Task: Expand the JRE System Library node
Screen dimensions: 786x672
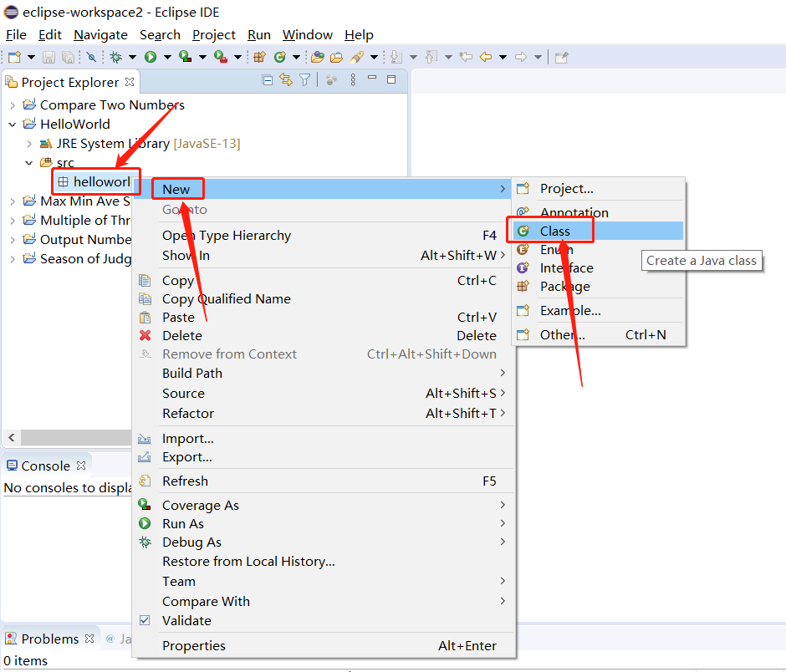Action: 29,144
